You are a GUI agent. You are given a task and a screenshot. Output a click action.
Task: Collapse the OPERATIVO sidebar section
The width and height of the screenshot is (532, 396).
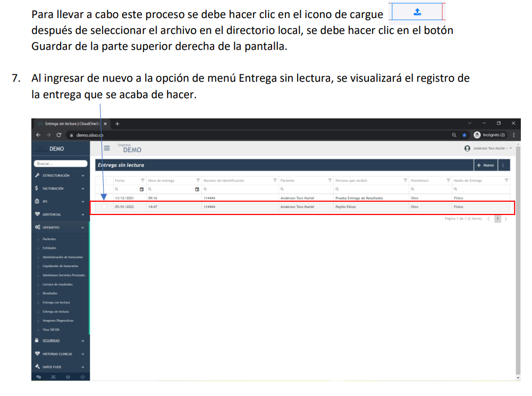pos(61,227)
